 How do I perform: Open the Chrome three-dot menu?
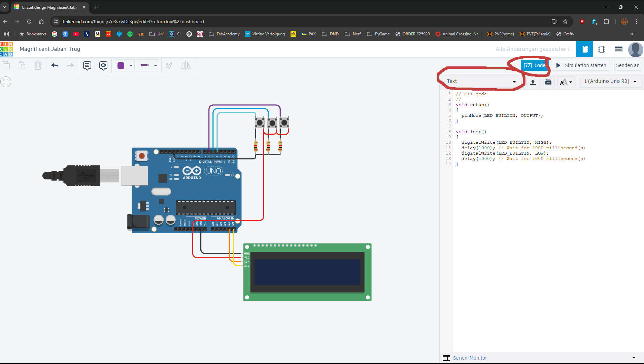point(636,22)
